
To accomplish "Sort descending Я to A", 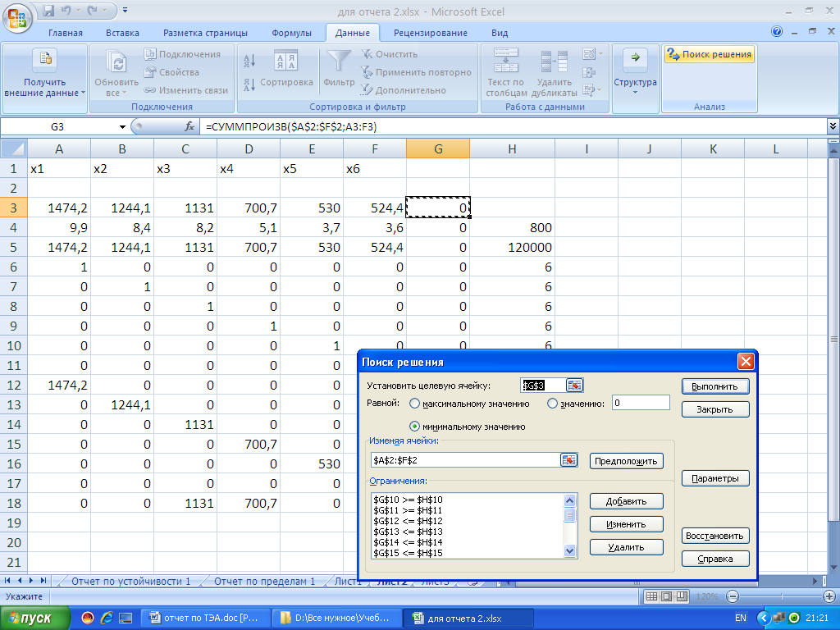I will coord(249,85).
